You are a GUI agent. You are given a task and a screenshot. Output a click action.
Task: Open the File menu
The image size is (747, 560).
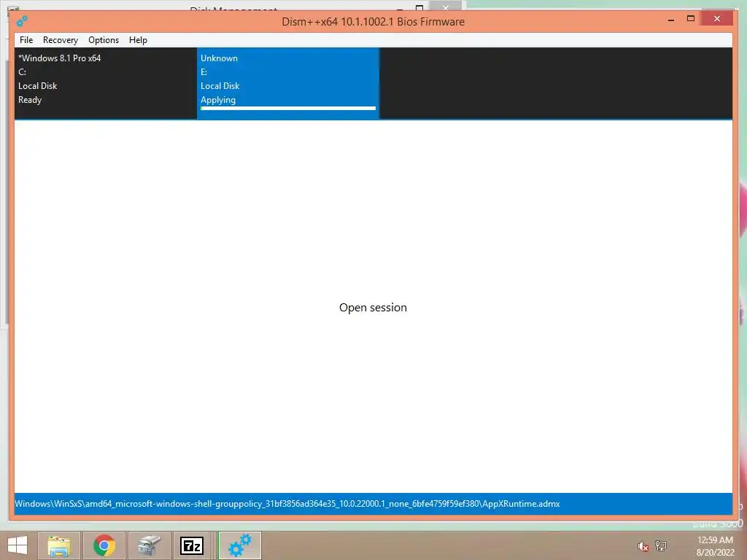pyautogui.click(x=26, y=40)
